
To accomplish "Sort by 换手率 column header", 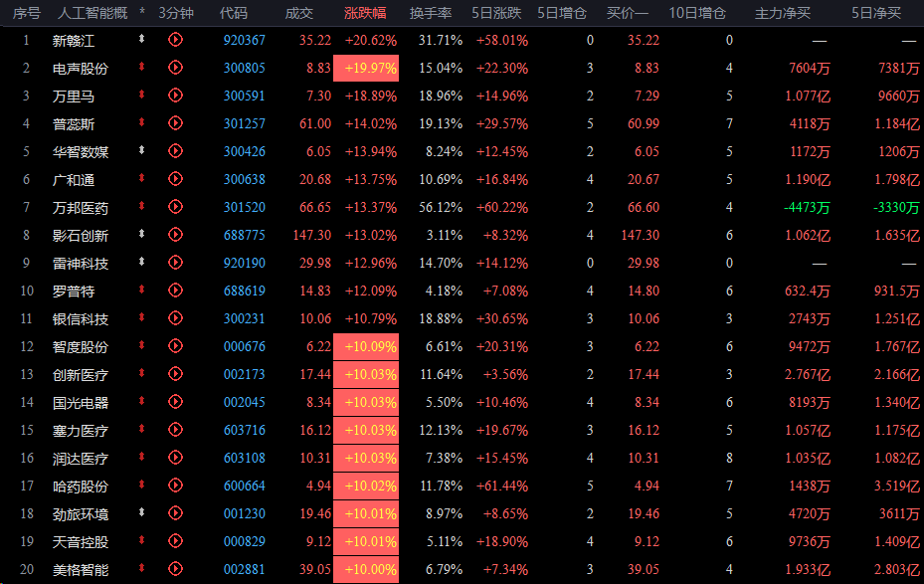I will pos(431,13).
